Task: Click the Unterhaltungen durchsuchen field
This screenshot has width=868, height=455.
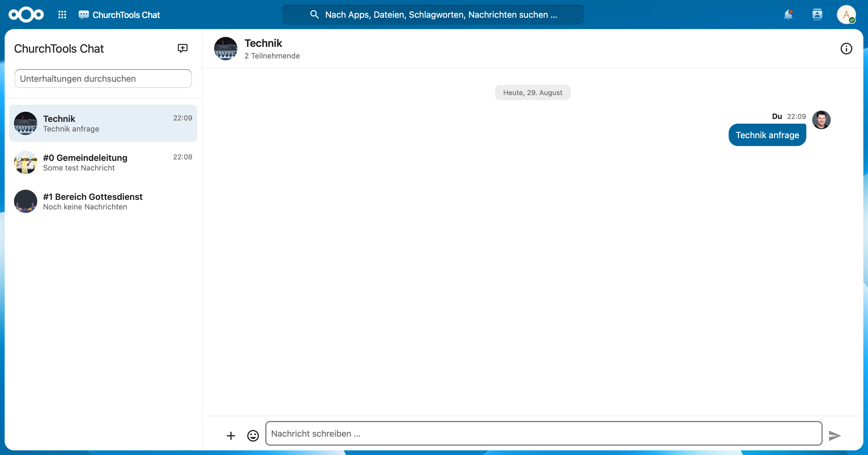Action: click(x=103, y=79)
